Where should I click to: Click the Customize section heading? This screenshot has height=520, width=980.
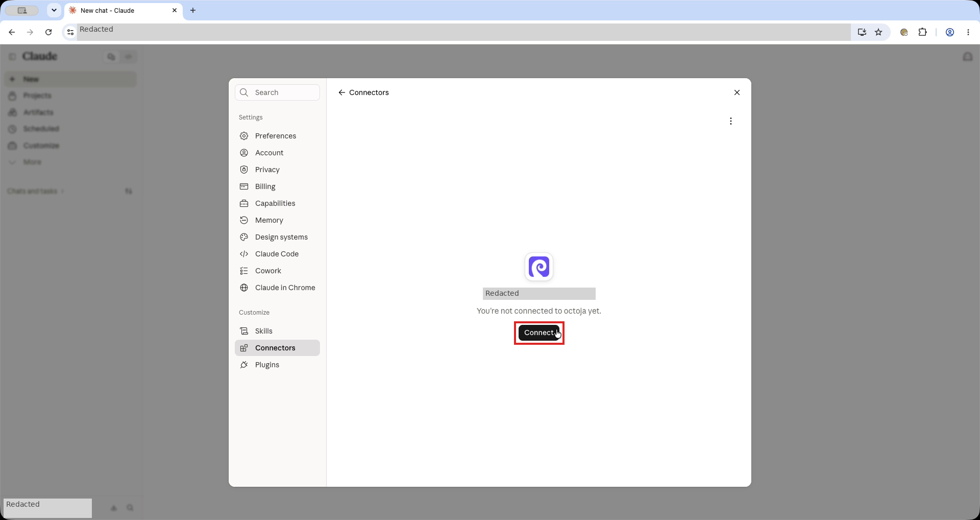tap(254, 313)
